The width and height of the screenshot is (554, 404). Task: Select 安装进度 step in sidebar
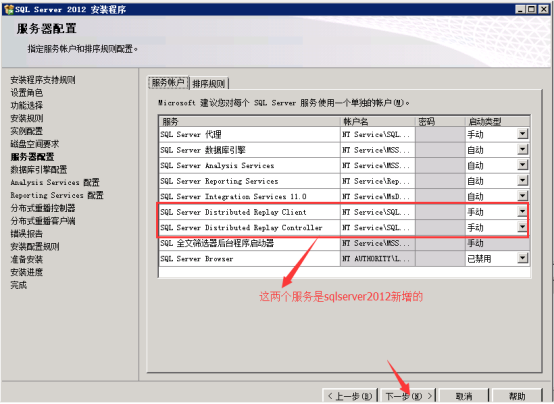pos(27,272)
